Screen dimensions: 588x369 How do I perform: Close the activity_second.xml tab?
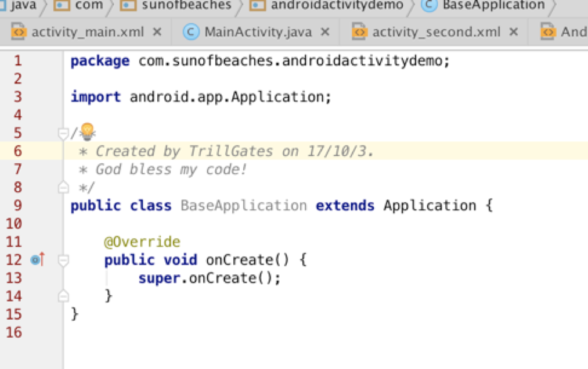514,33
